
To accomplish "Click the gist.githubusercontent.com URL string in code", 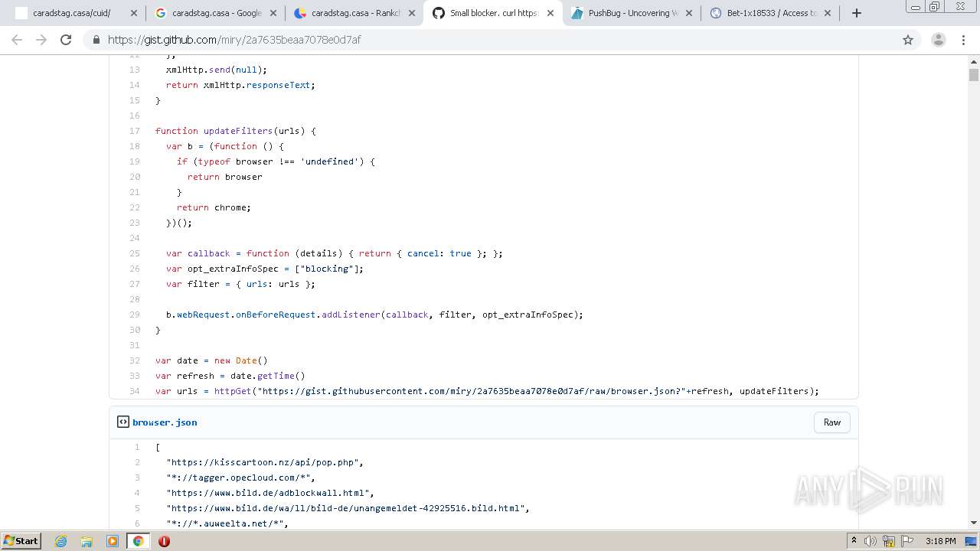I will pyautogui.click(x=472, y=391).
